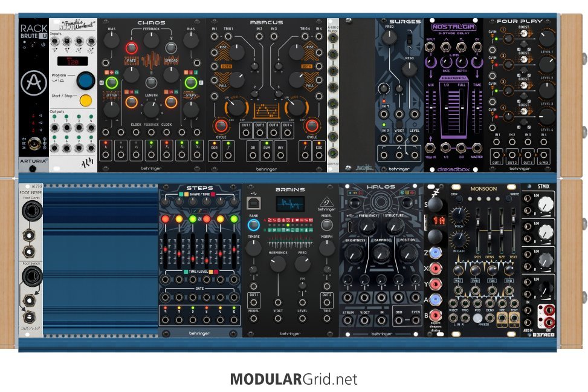588x392 pixels.
Task: Click the Nostalgia FULL feedback slider
Action: (x=461, y=109)
